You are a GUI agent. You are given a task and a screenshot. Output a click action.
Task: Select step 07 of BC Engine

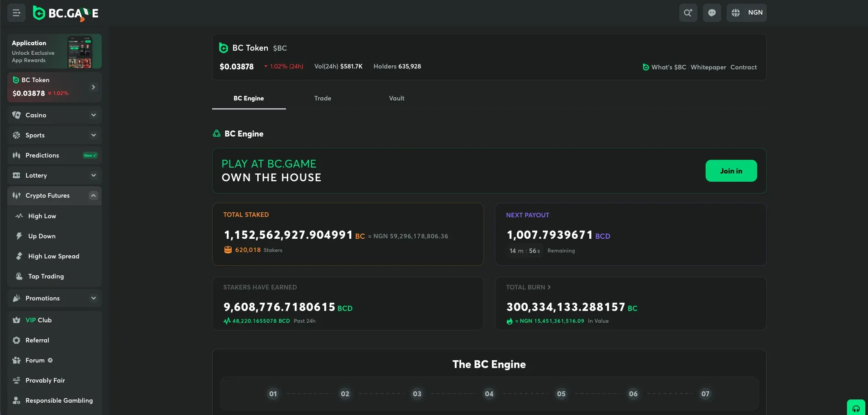coord(705,394)
